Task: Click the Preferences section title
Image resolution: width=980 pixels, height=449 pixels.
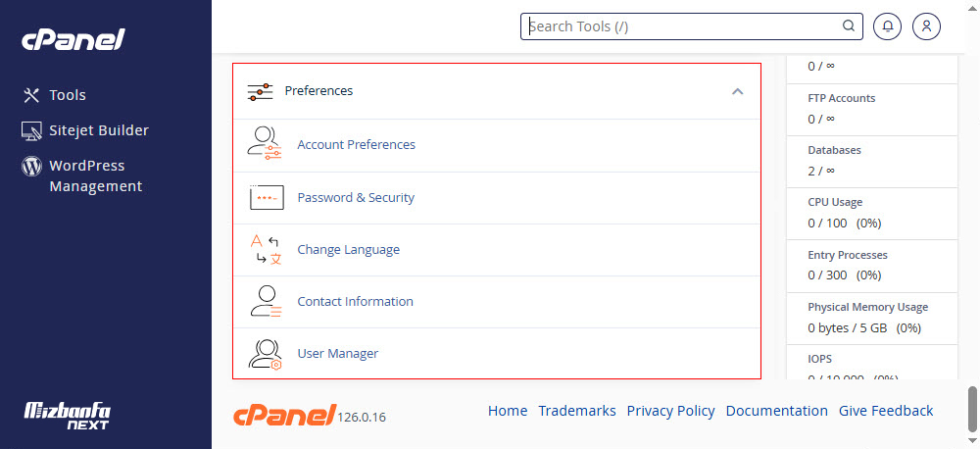Action: pos(318,90)
